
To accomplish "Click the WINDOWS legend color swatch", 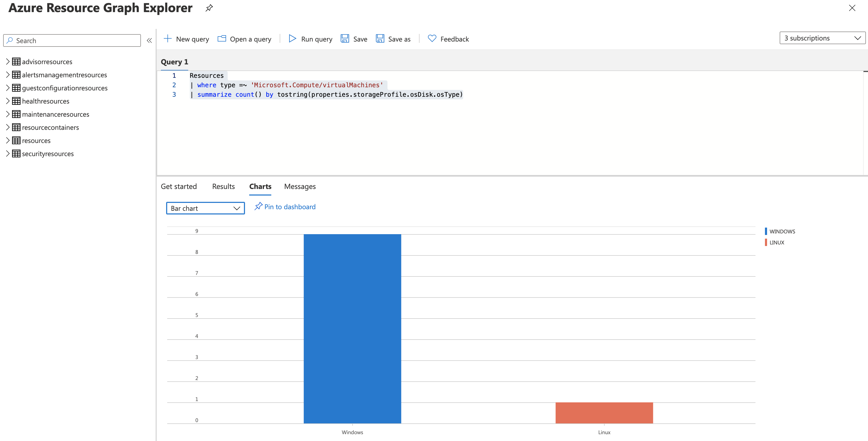I will 765,231.
